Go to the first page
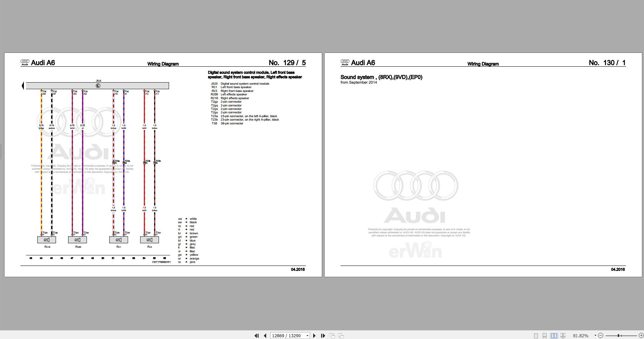The height and width of the screenshot is (339, 644). (256, 336)
